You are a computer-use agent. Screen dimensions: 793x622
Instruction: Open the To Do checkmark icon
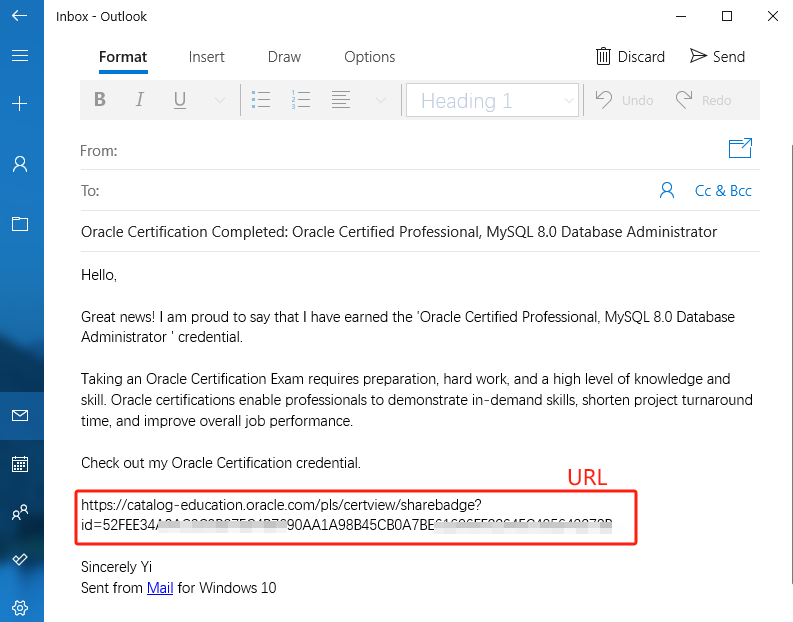coord(20,559)
